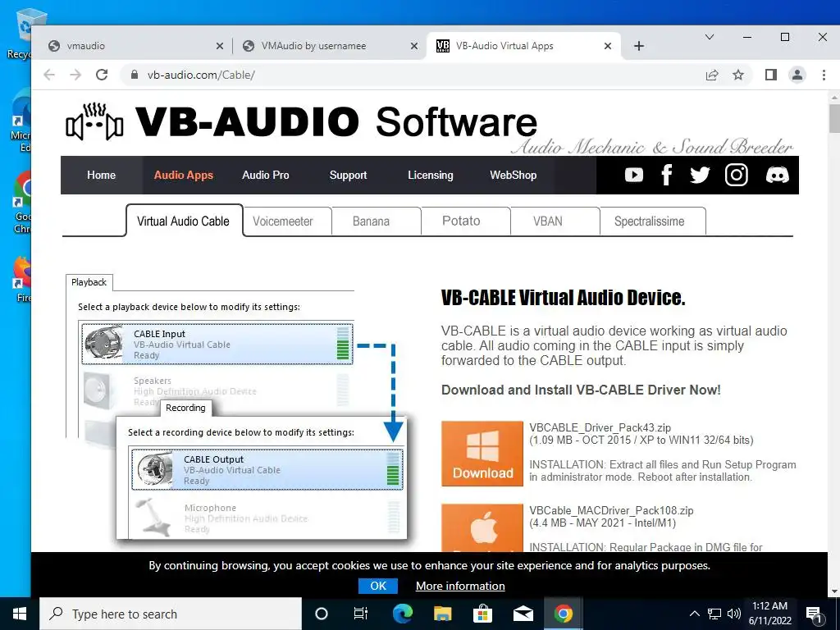
Task: Accept cookies with the OK button
Action: tap(378, 586)
